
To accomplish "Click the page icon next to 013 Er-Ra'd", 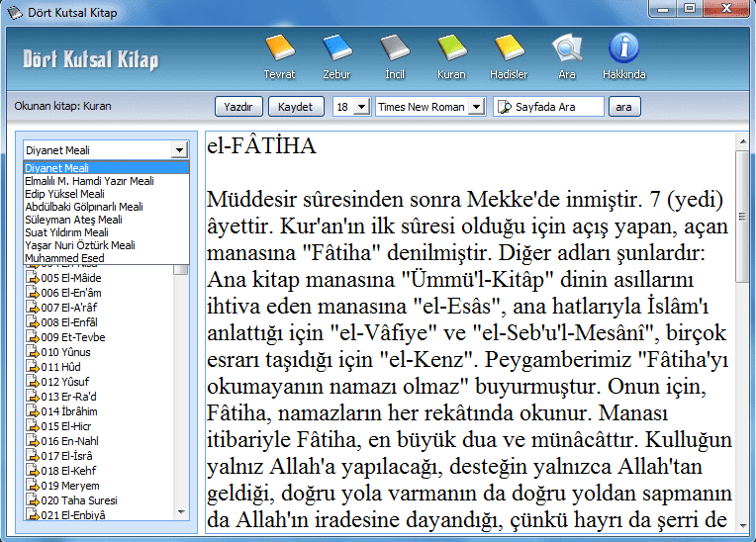I will [33, 397].
